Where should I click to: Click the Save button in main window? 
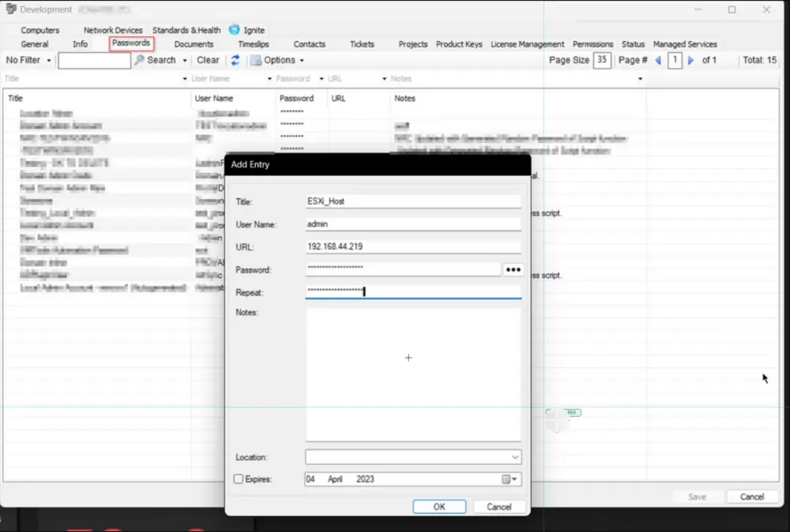pyautogui.click(x=698, y=496)
